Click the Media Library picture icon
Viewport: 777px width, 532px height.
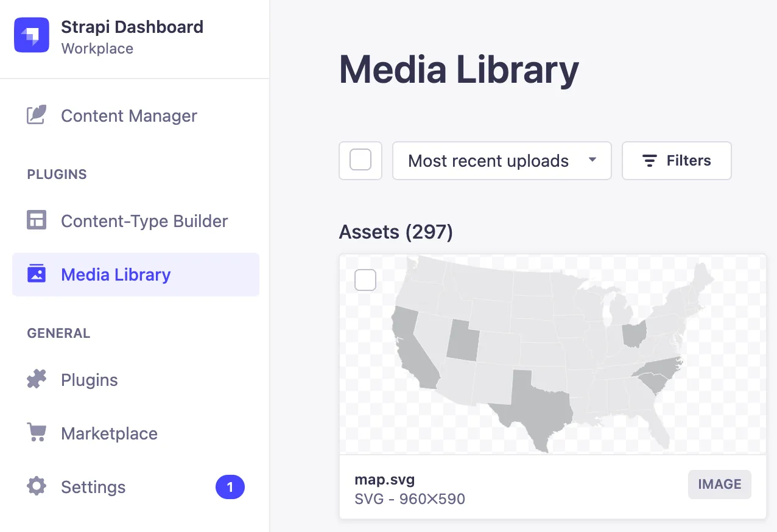(x=37, y=274)
